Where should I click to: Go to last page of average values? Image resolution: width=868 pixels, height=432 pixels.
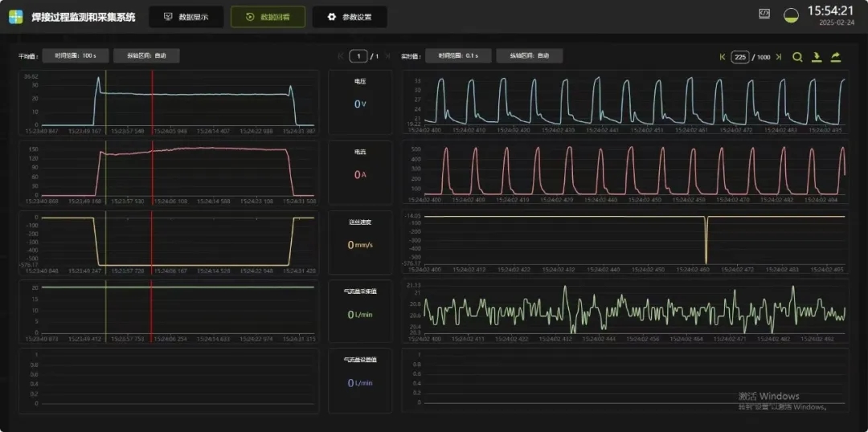coord(388,56)
